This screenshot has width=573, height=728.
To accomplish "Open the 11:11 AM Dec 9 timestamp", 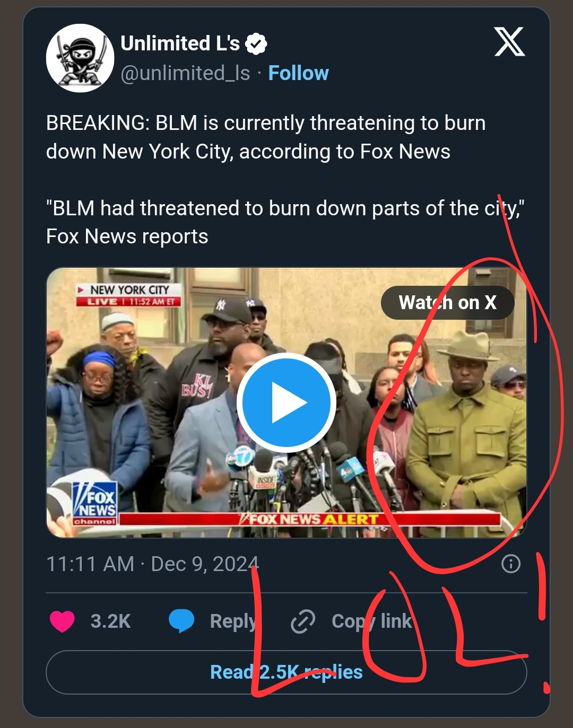I will (152, 564).
